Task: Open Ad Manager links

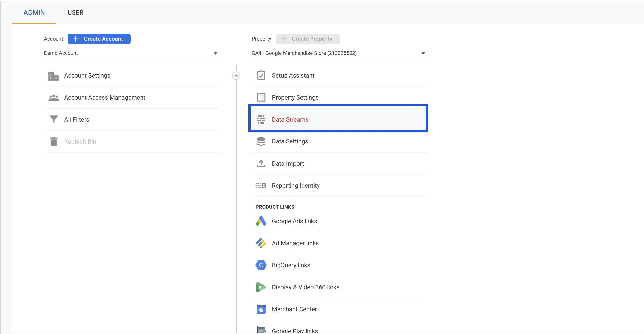Action: point(340,243)
